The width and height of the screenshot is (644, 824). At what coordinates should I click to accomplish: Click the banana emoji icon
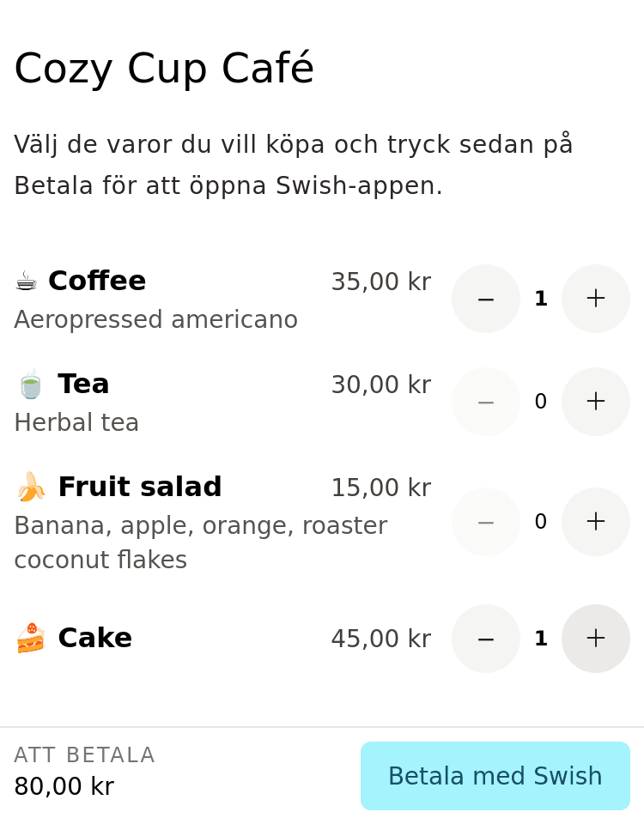[x=31, y=488]
